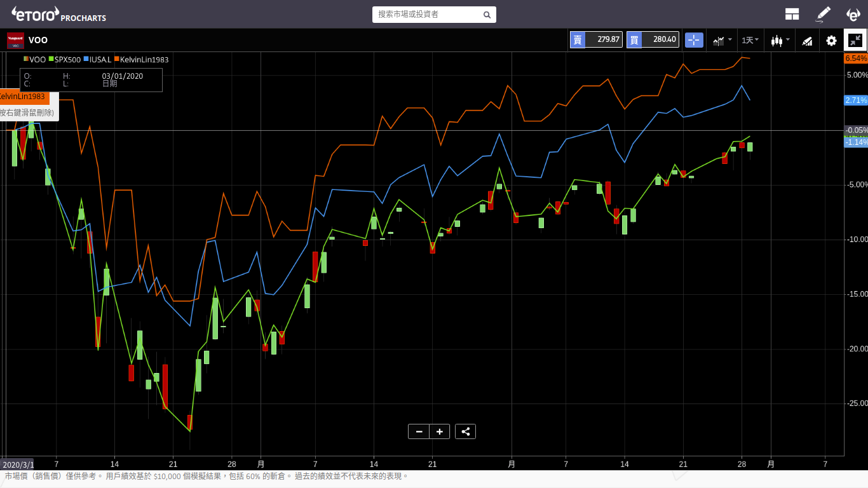This screenshot has height=488, width=868.
Task: Click the search magnifier icon
Action: click(487, 15)
